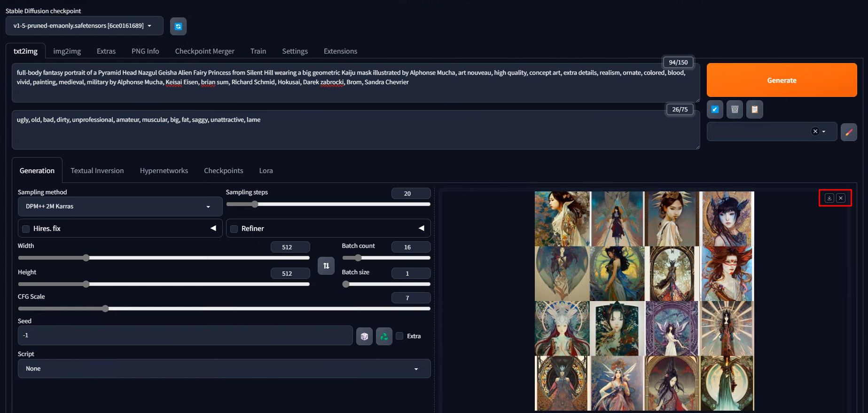
Task: Click the Stable Diffusion checkpoint label
Action: point(43,11)
